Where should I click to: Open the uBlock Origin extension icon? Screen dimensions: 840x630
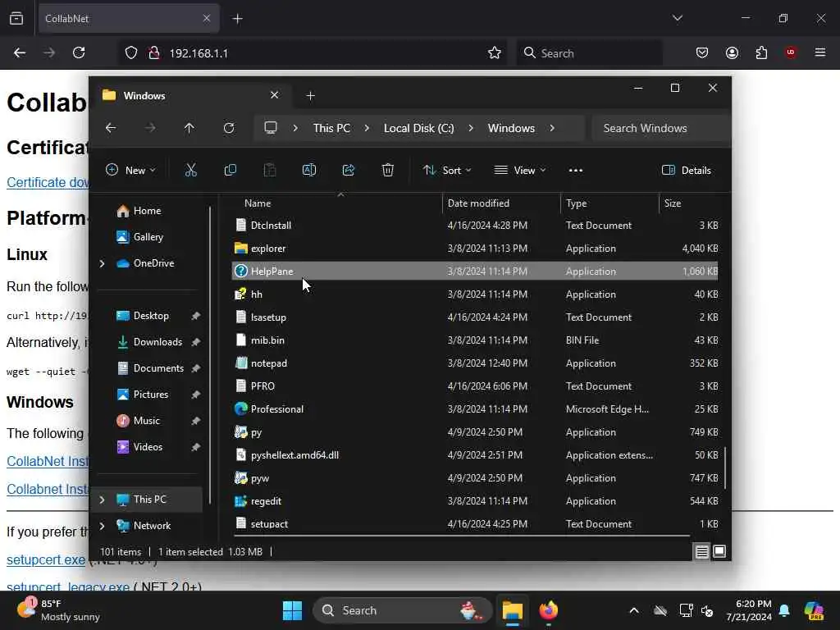click(791, 52)
